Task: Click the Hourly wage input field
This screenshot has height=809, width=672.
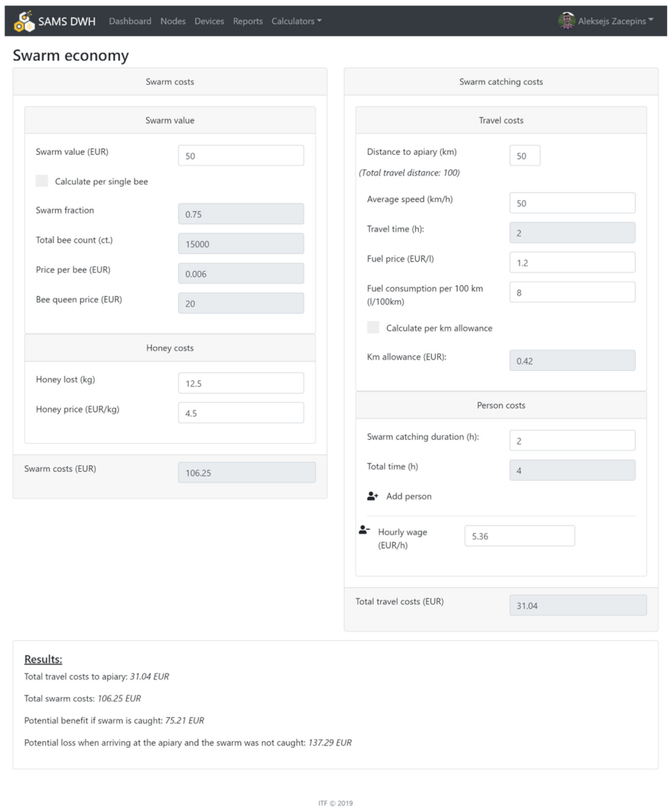Action: pos(519,536)
